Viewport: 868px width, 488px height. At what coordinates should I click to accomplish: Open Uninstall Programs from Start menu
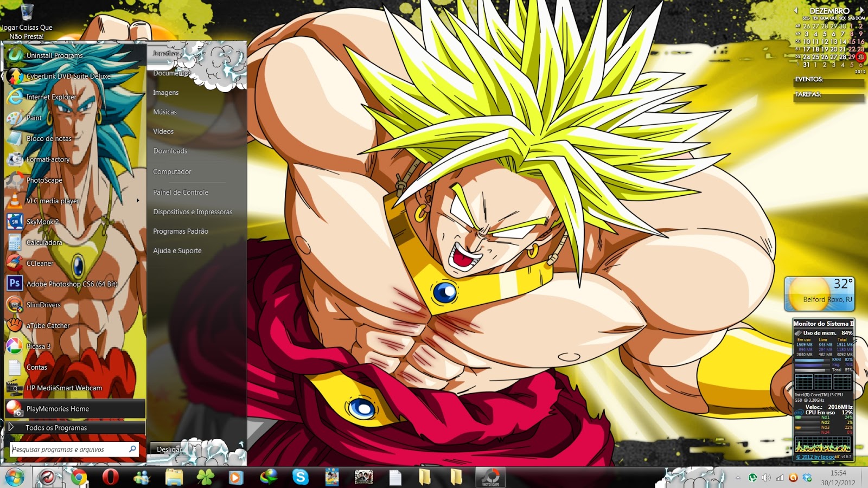(75, 55)
